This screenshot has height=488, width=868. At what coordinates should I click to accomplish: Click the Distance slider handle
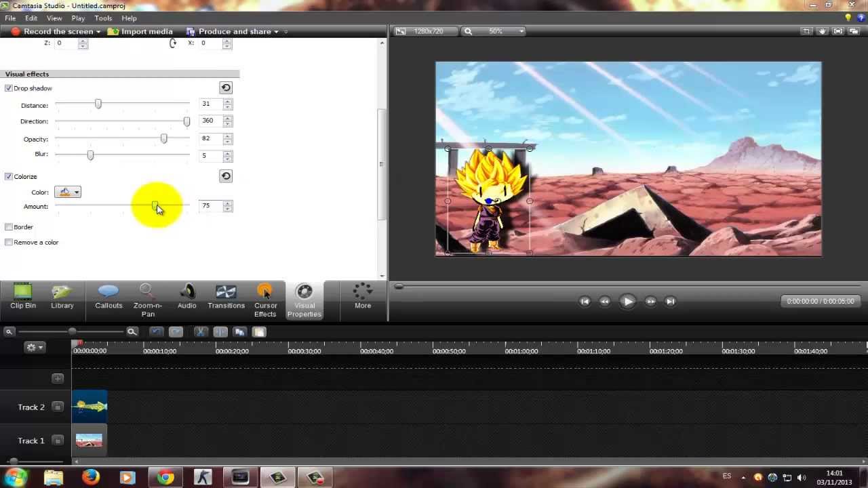[x=98, y=104]
